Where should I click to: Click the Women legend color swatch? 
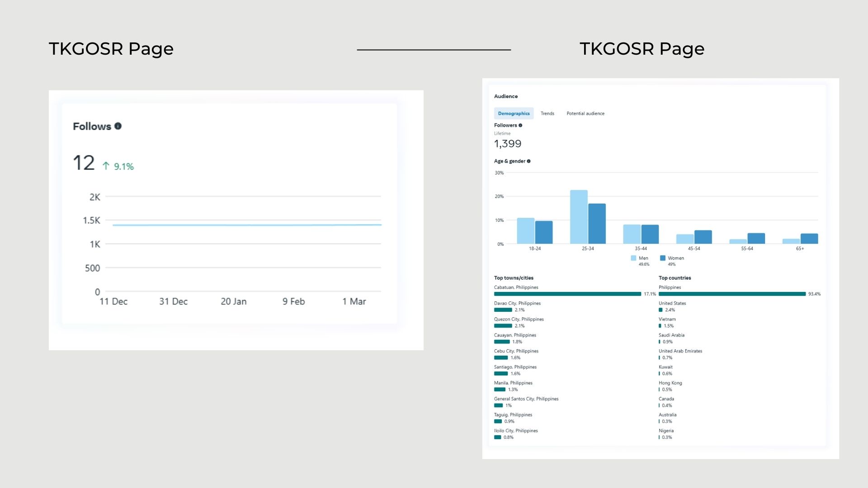663,258
